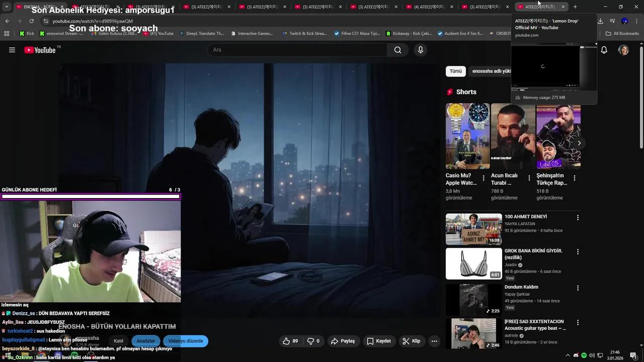Open YAHYA LAFATAN channel link
The image size is (644, 362).
pyautogui.click(x=520, y=224)
